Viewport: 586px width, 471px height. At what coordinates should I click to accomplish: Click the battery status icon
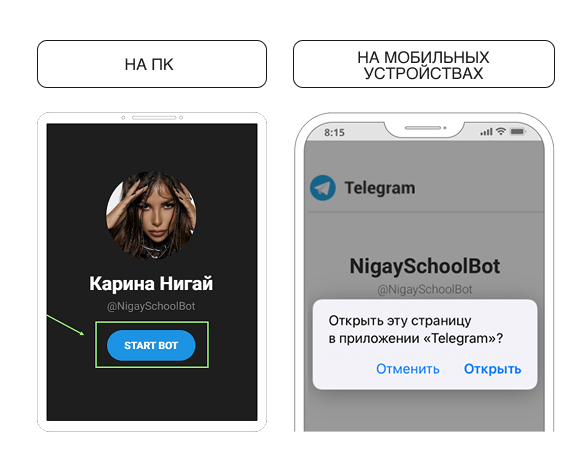(x=518, y=132)
